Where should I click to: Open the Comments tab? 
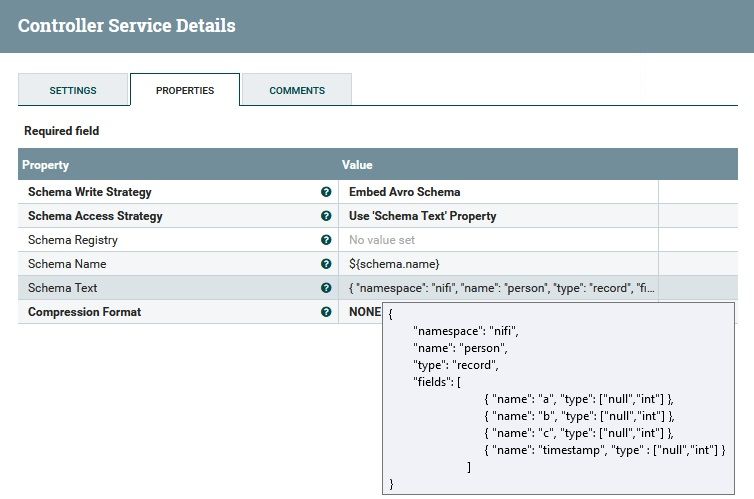297,90
